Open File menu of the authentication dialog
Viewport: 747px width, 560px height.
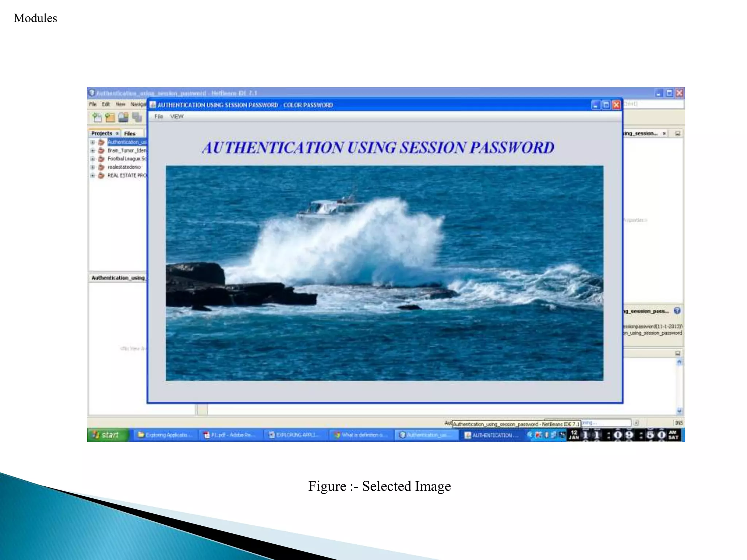158,117
